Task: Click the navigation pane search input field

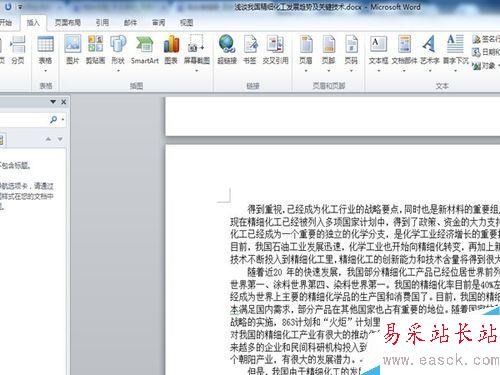Action: (23, 119)
